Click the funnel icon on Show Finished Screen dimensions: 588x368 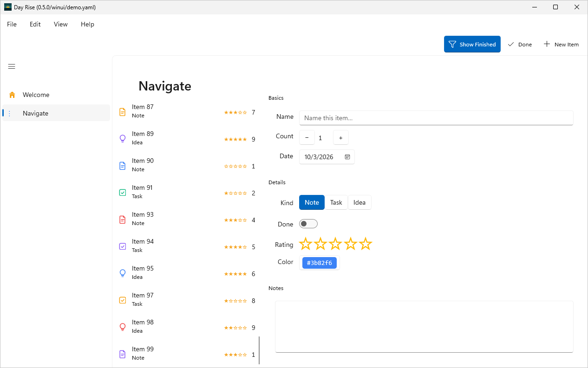pos(452,44)
